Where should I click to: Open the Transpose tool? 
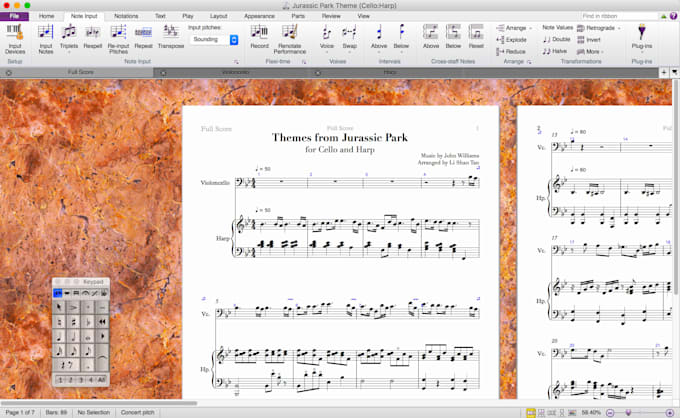point(171,36)
